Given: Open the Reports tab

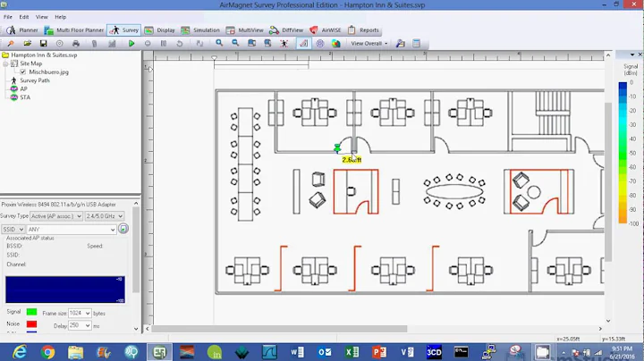Looking at the screenshot, I should [363, 30].
